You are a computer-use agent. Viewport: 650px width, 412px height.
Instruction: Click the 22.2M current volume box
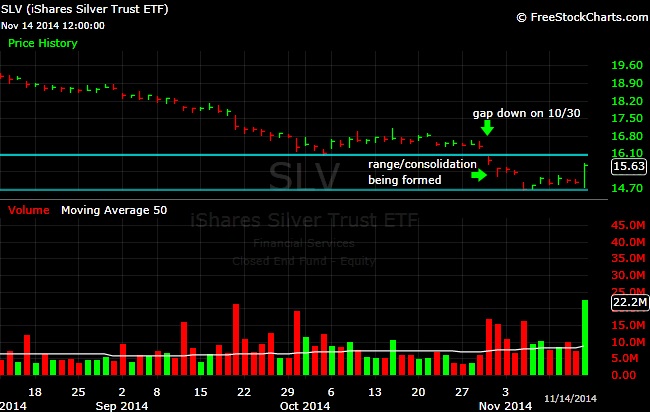pos(629,302)
